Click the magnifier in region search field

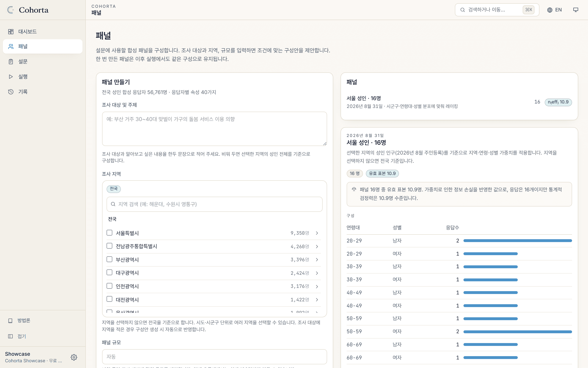[x=113, y=204]
